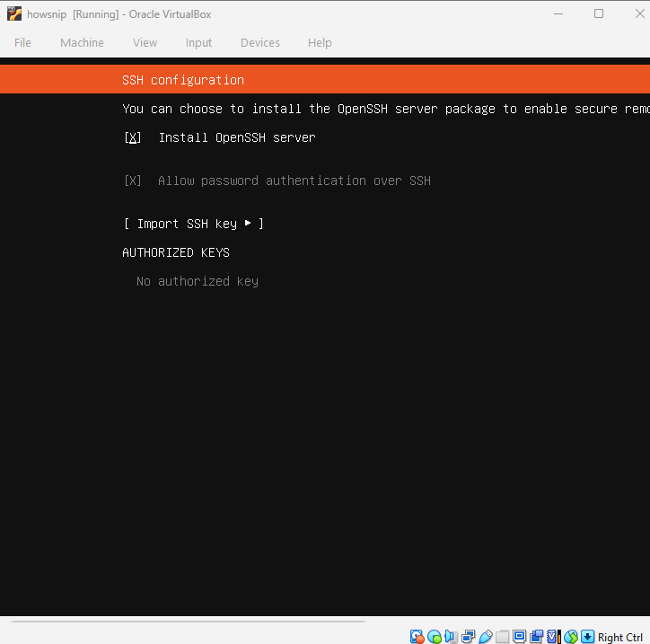
Task: Click the keyboard capture arrow icon
Action: click(587, 637)
